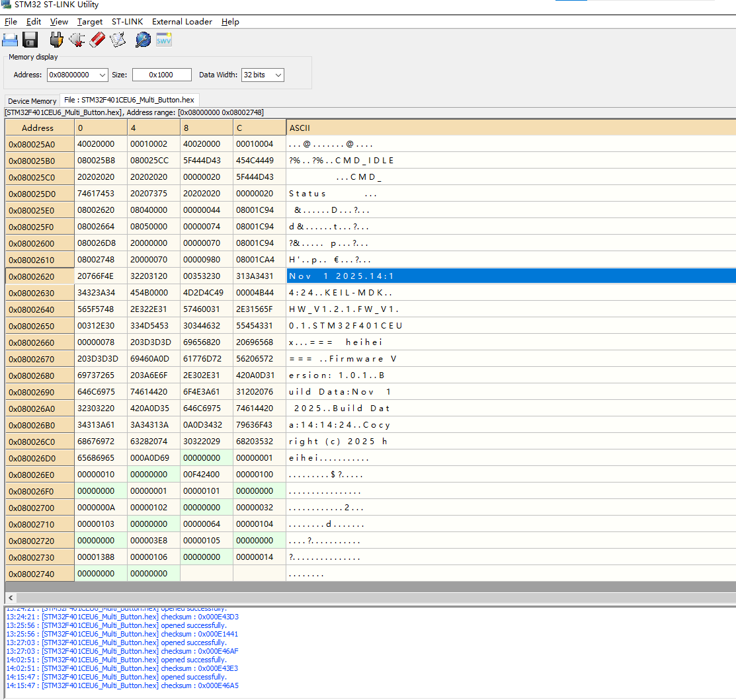Image resolution: width=736 pixels, height=700 pixels.
Task: Click the Program verify toolbar icon
Action: point(118,40)
